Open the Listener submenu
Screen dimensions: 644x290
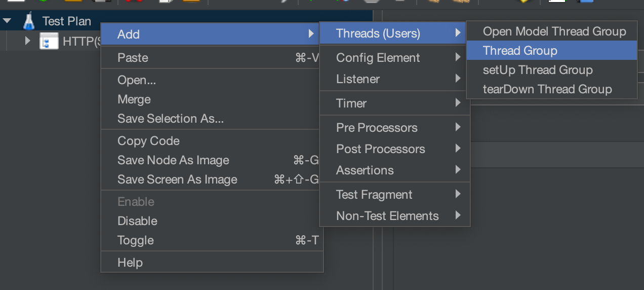pos(358,79)
